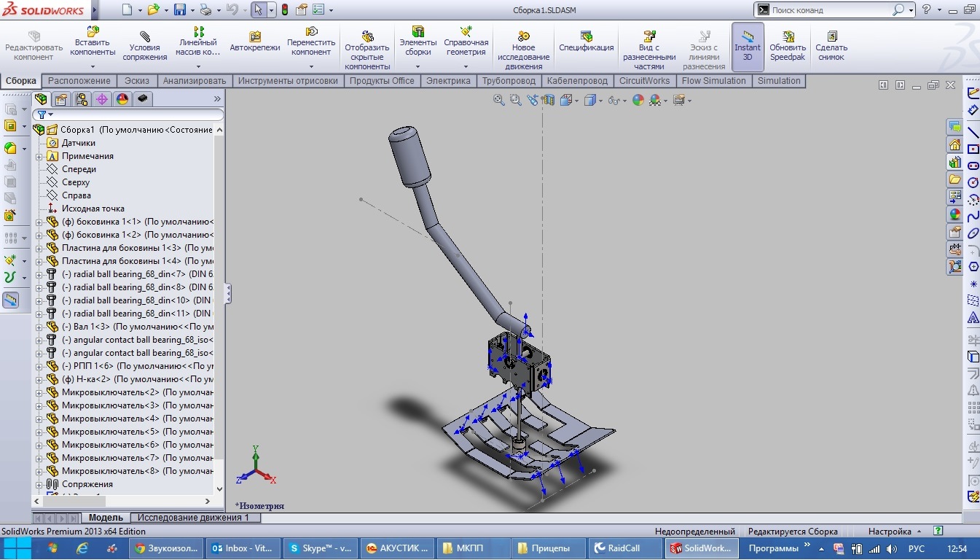The width and height of the screenshot is (980, 560).
Task: Toggle Instant3D icon in left sidebar
Action: coord(10,300)
